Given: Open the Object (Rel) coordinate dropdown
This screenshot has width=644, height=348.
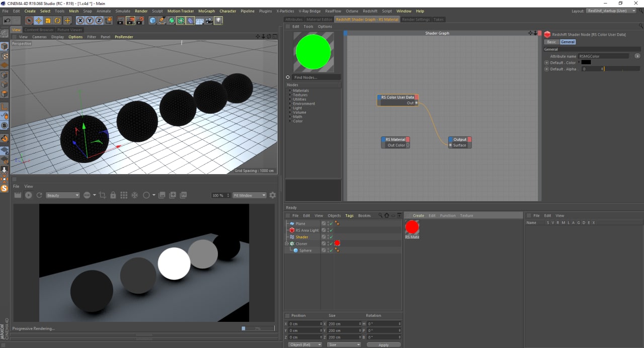Looking at the screenshot, I should tap(306, 344).
